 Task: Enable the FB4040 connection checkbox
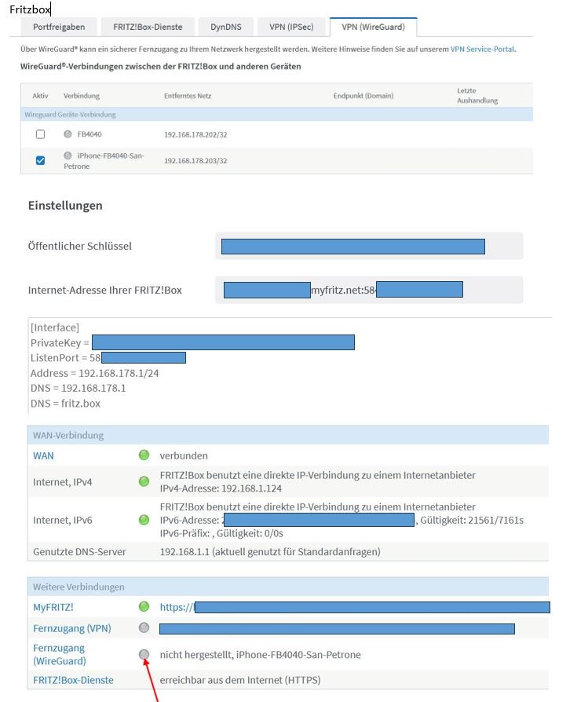pyautogui.click(x=41, y=134)
